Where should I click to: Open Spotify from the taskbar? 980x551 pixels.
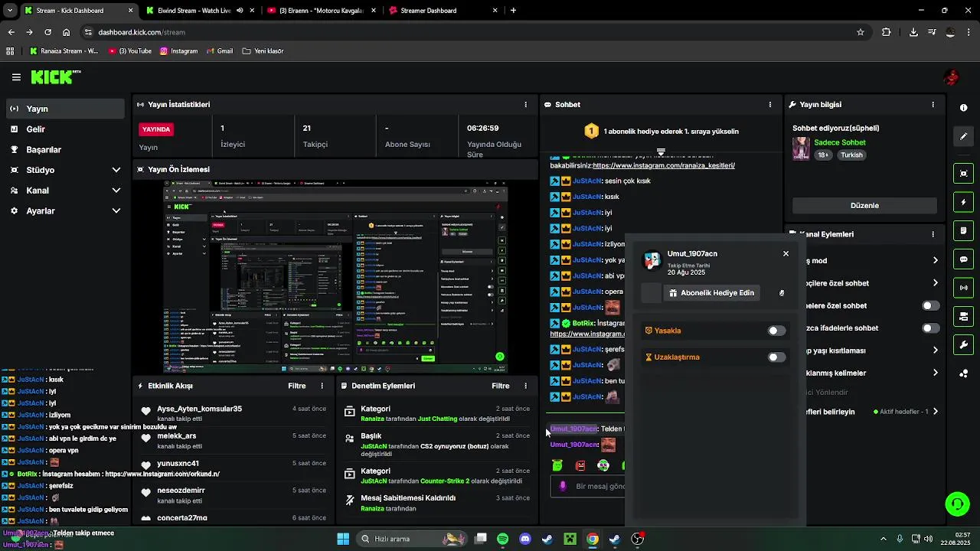502,539
